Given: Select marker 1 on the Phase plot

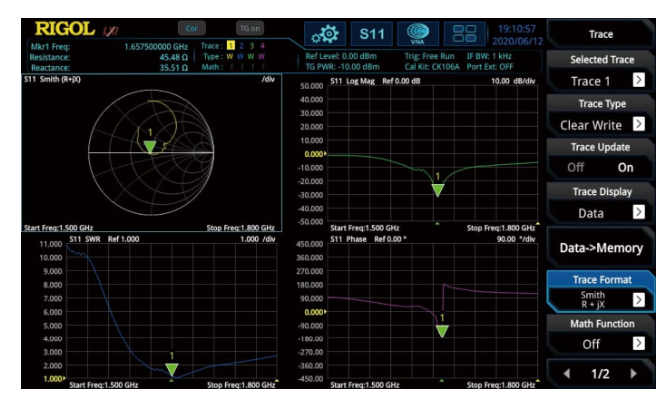Looking at the screenshot, I should click(442, 331).
